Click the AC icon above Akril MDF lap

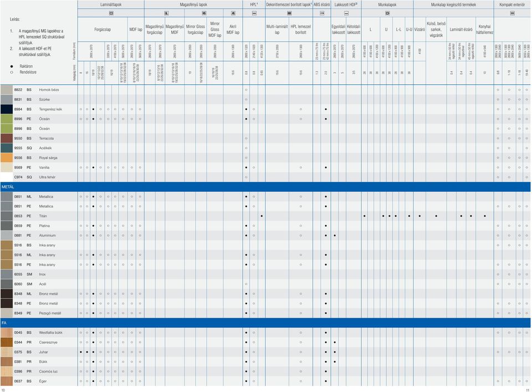[x=233, y=13]
